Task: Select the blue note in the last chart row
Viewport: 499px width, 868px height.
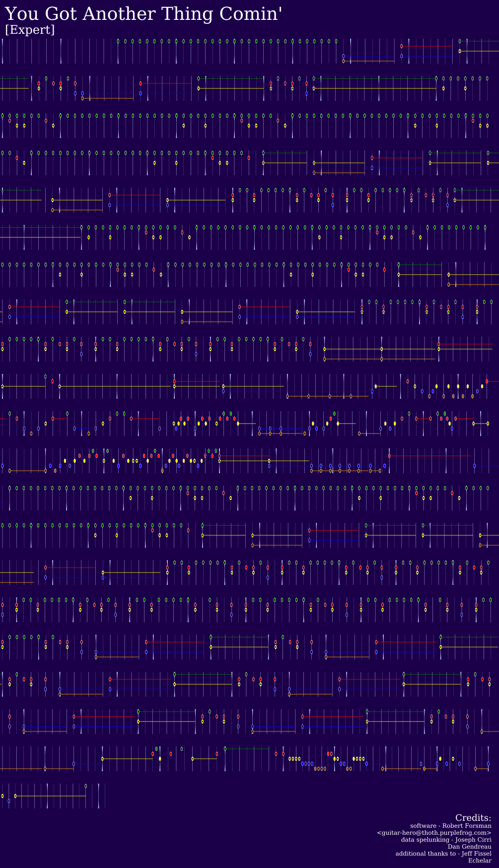Action: (9, 801)
